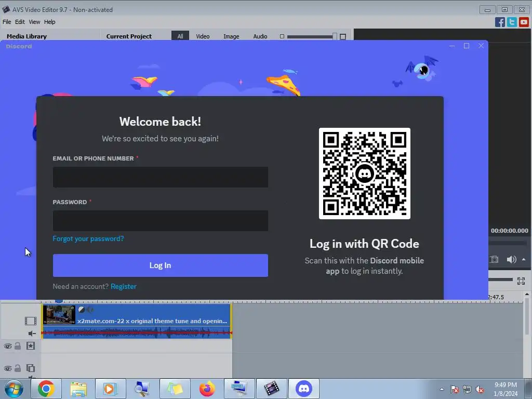Viewport: 532px width, 399px height.
Task: Click the Current Project heading
Action: [129, 36]
